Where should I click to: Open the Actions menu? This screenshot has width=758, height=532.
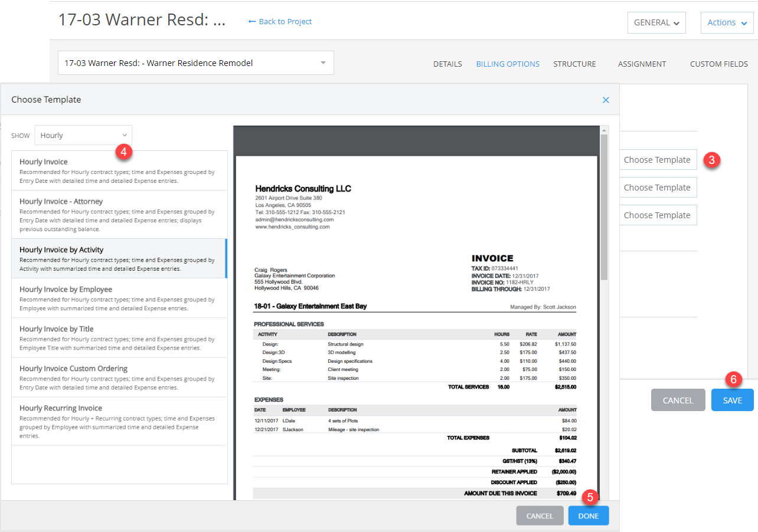[x=727, y=22]
